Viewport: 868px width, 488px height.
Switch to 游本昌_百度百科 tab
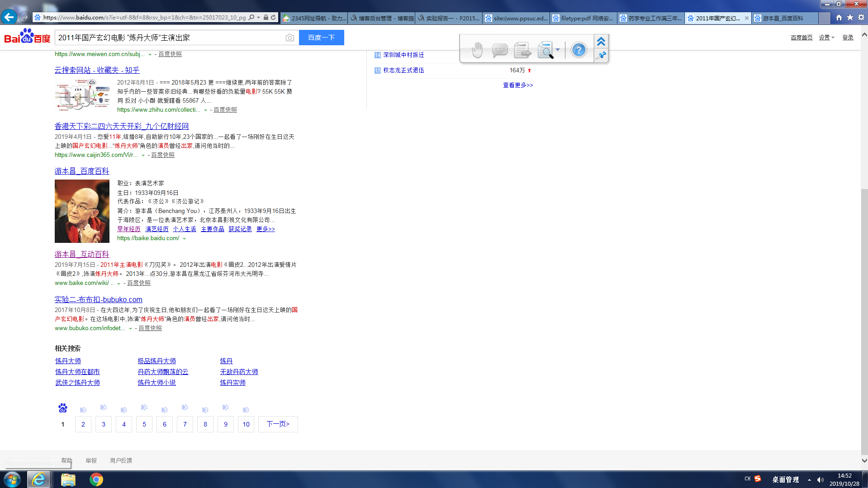click(785, 18)
